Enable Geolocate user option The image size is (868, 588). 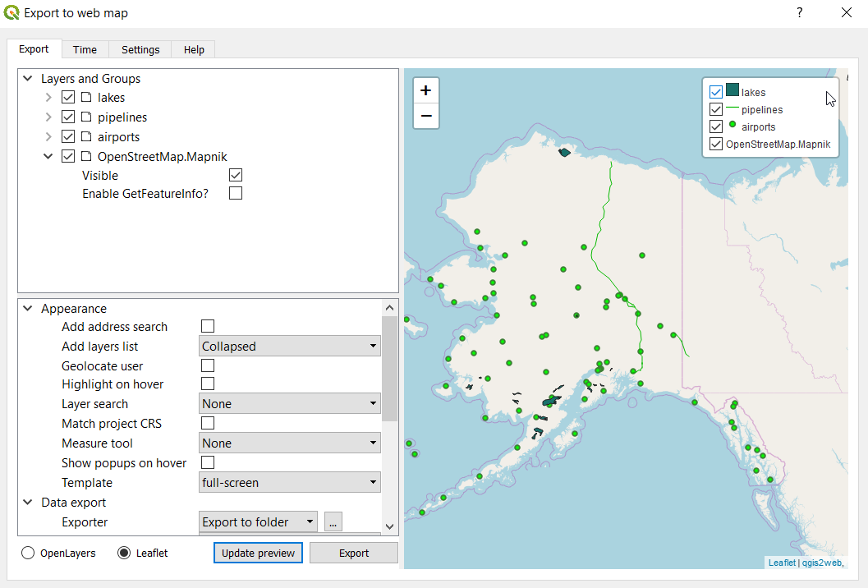point(208,365)
